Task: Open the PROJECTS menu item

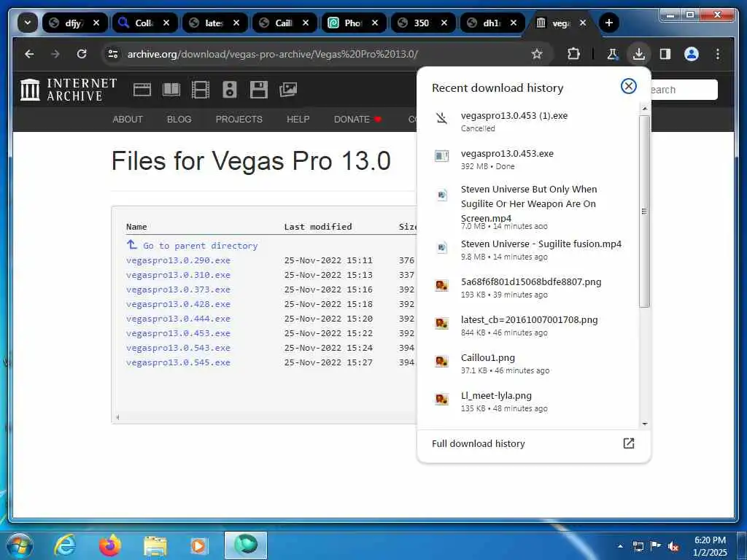Action: 239,120
